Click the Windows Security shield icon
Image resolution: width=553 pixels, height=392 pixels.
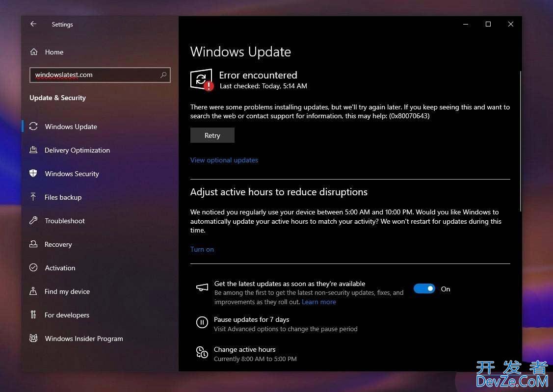click(33, 173)
